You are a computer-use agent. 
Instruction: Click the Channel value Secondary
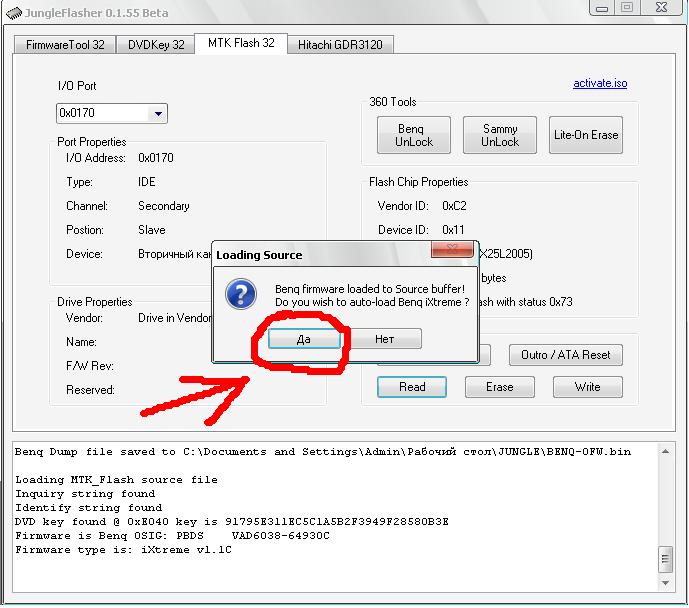pyautogui.click(x=163, y=206)
